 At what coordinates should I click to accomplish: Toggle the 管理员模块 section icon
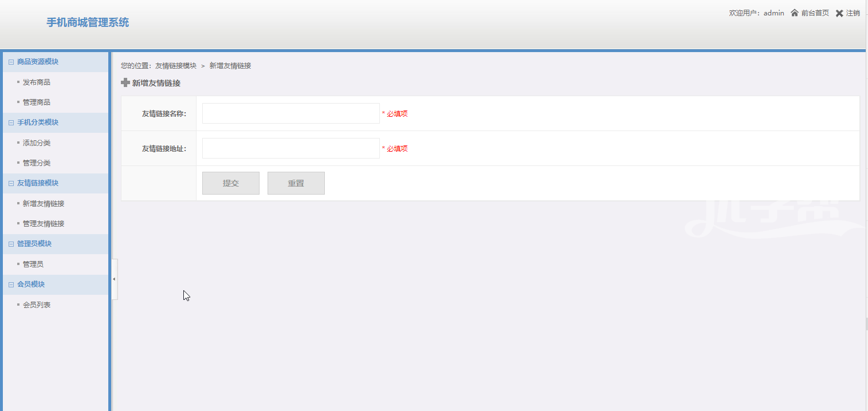pos(11,244)
